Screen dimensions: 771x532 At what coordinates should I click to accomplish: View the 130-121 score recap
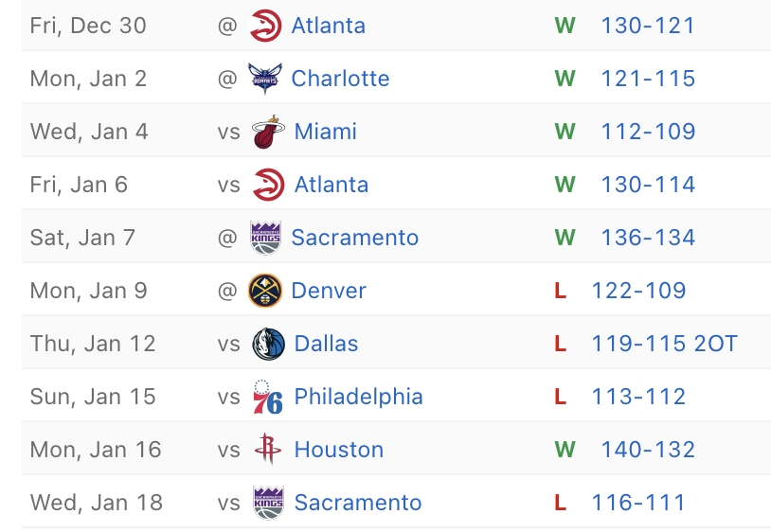648,26
